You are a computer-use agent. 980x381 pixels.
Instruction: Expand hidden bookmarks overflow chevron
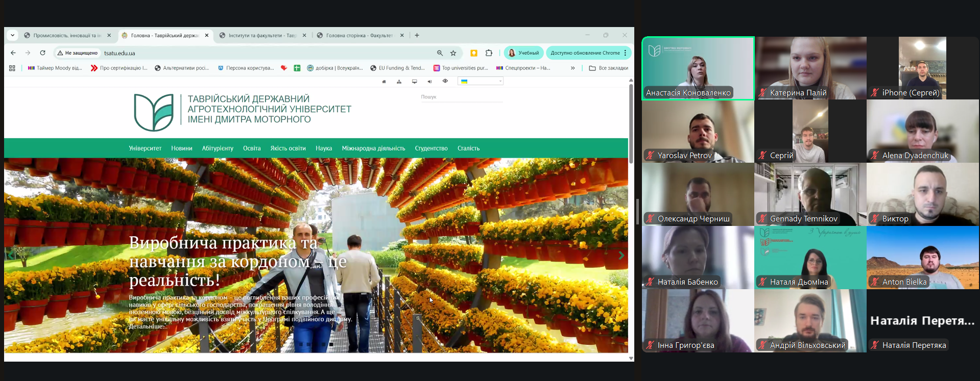[572, 68]
